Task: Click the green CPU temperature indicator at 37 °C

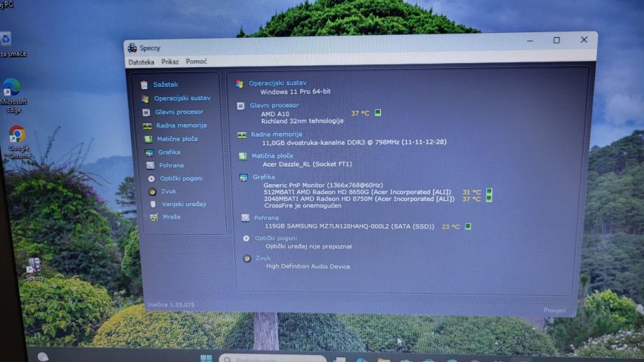Action: click(x=378, y=113)
